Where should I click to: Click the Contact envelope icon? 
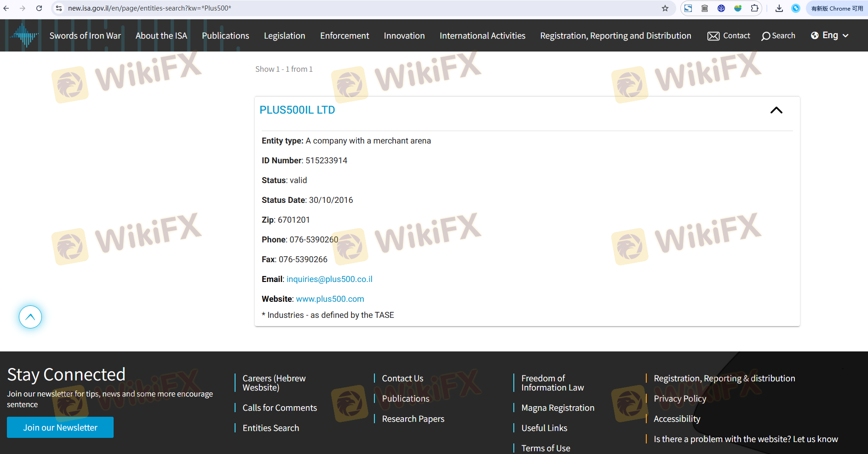[x=713, y=36]
